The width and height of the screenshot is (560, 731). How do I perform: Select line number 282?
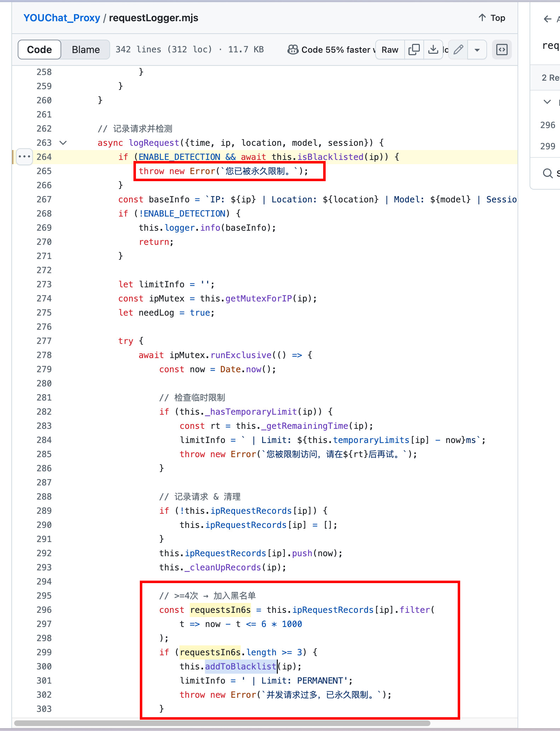tap(44, 411)
